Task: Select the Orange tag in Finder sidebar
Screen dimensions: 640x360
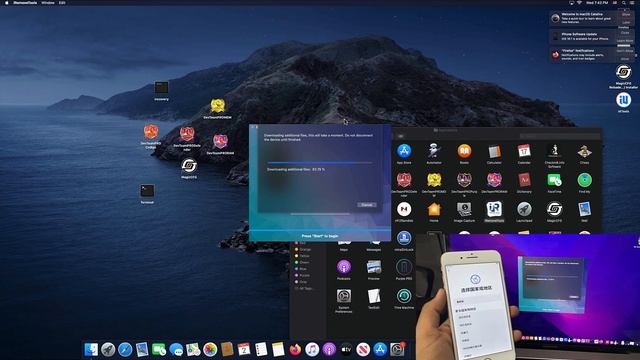Action: 304,249
